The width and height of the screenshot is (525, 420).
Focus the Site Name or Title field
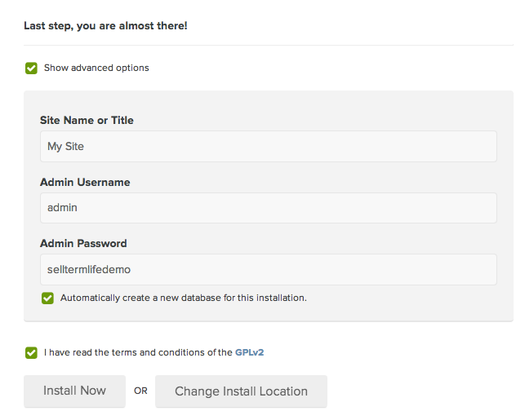[268, 147]
